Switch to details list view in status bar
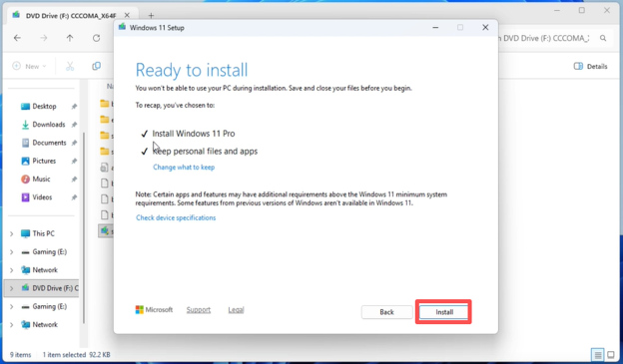 click(597, 354)
